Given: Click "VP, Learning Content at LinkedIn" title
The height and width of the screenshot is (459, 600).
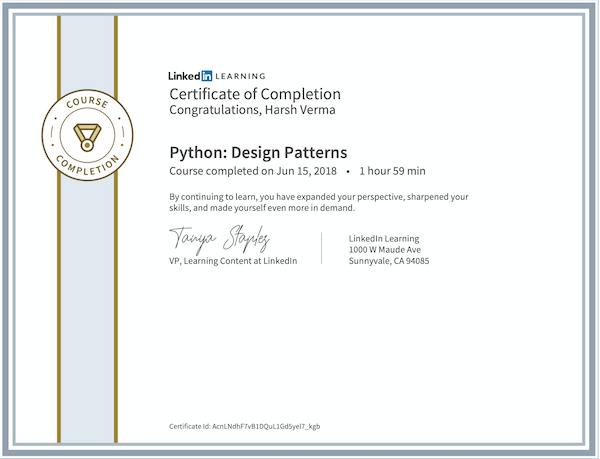Looking at the screenshot, I should click(233, 260).
